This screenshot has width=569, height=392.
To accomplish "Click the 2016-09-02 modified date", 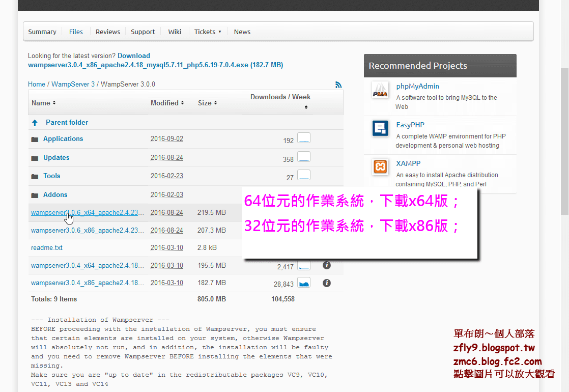I will (x=167, y=139).
